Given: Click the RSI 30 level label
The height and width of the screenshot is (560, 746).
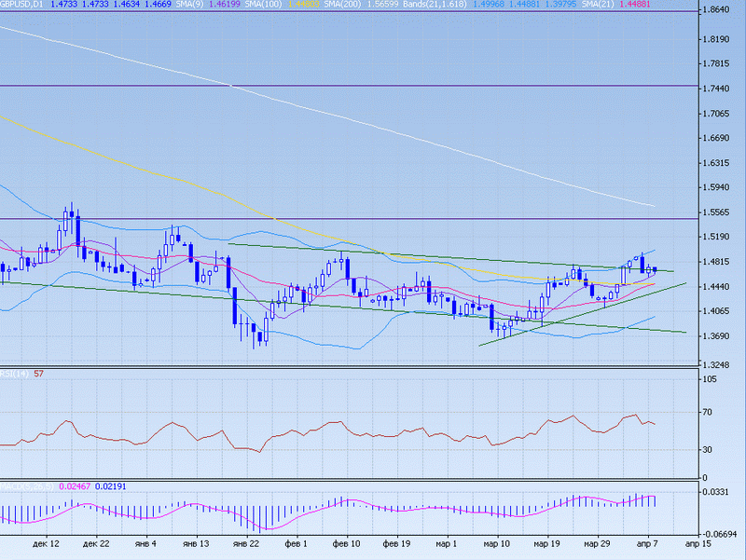Looking at the screenshot, I should click(x=711, y=450).
